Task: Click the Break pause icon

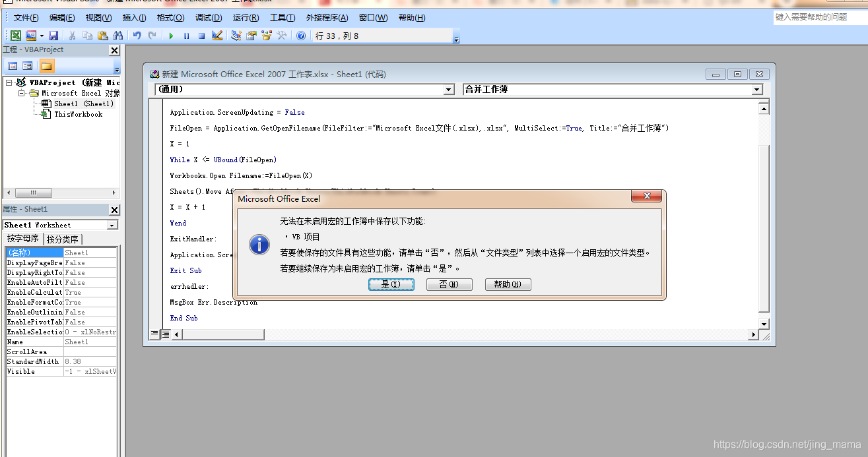Action: 186,36
